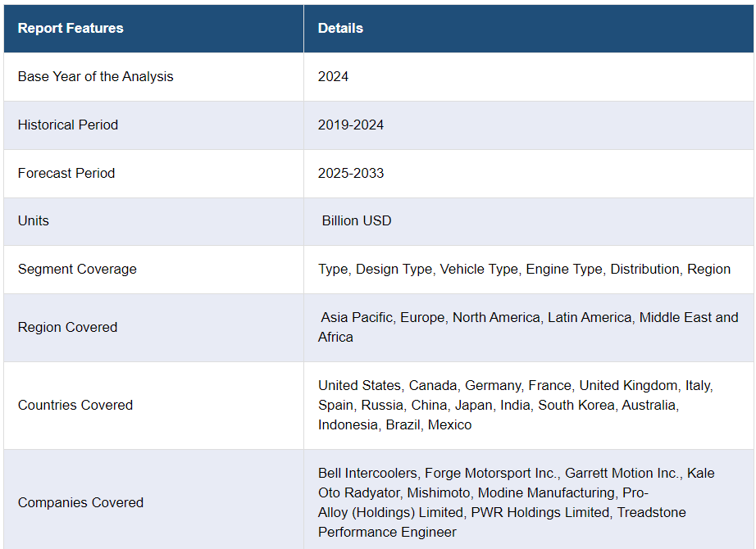The image size is (756, 549).
Task: Click the Details column header
Action: click(340, 28)
